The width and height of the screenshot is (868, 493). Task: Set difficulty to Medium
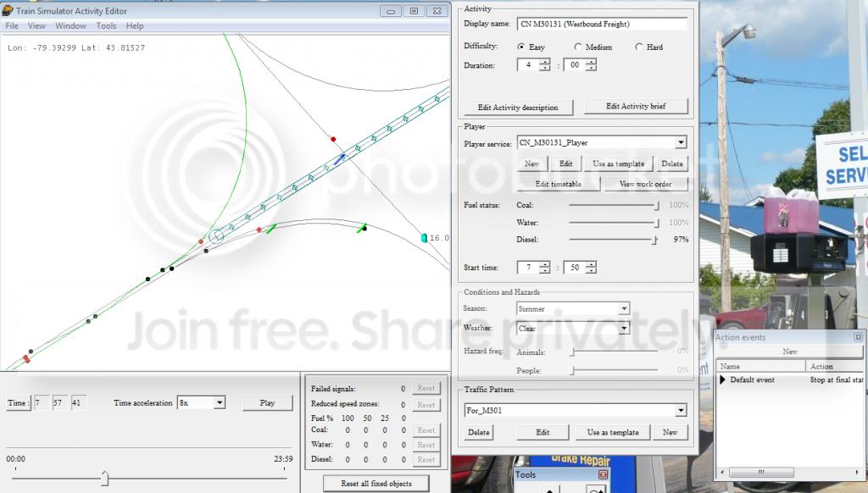pos(578,47)
